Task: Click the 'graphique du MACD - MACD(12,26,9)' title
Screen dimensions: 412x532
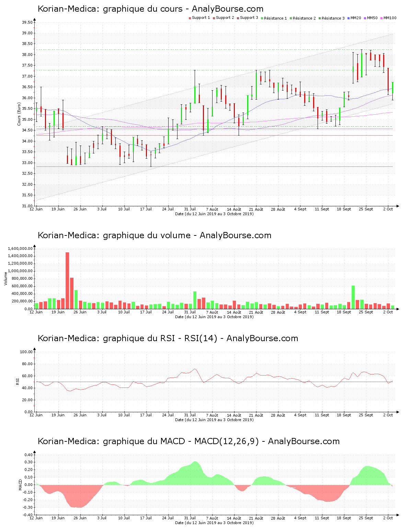Action: tap(188, 441)
